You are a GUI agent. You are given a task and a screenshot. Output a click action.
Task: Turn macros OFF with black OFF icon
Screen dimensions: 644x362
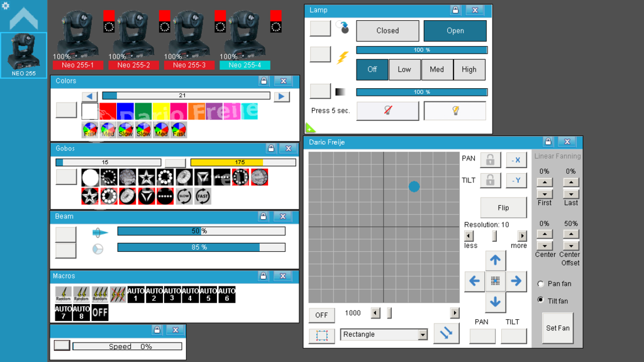pyautogui.click(x=100, y=312)
